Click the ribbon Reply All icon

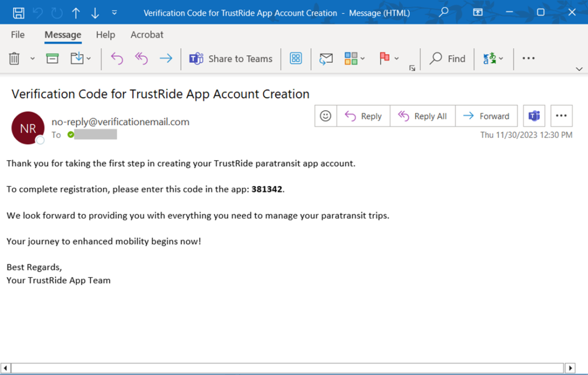[141, 59]
